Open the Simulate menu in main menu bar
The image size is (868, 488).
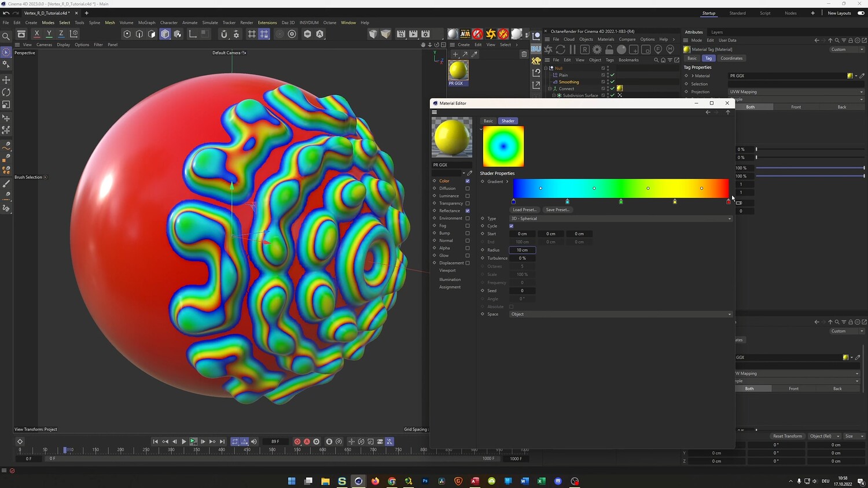click(x=210, y=23)
